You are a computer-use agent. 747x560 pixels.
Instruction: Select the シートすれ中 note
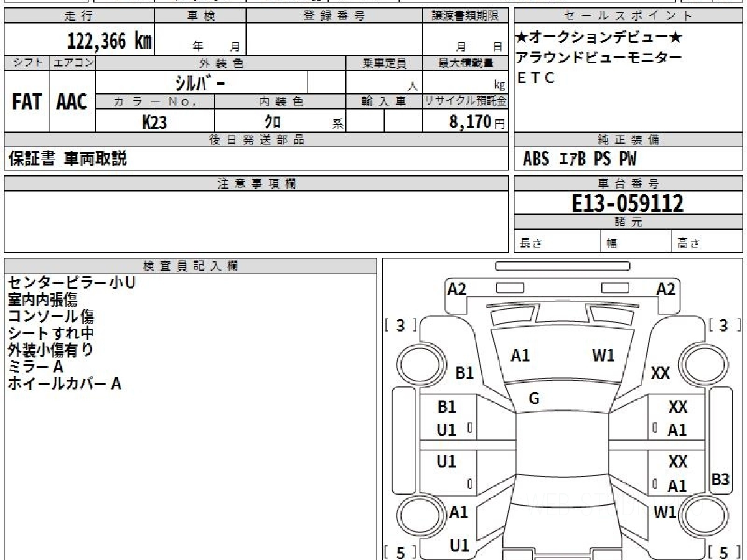point(51,333)
